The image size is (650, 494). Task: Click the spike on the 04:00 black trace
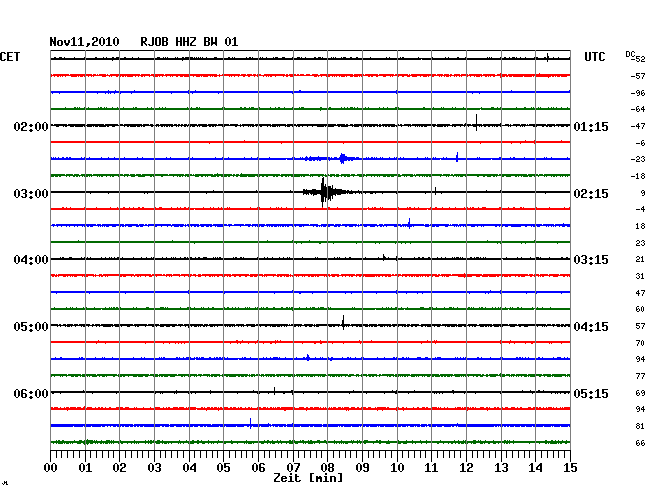(x=384, y=257)
